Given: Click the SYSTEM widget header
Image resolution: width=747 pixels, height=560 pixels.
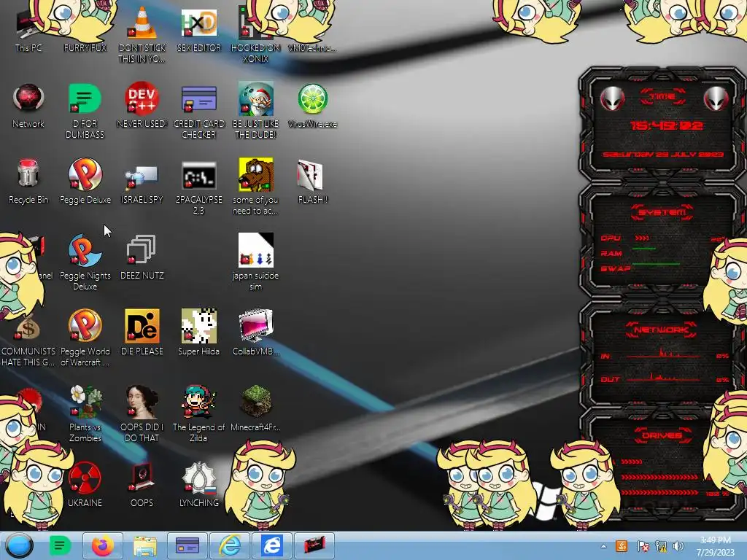Looking at the screenshot, I should (662, 212).
